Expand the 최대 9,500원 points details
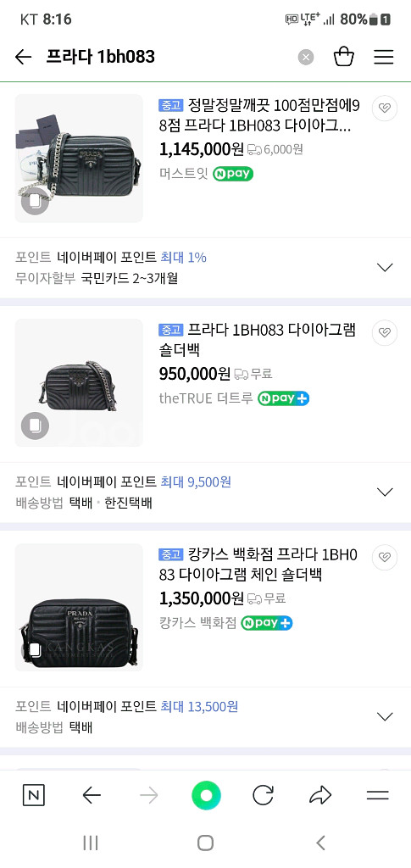Screen dimensions: 411x868 tap(385, 492)
